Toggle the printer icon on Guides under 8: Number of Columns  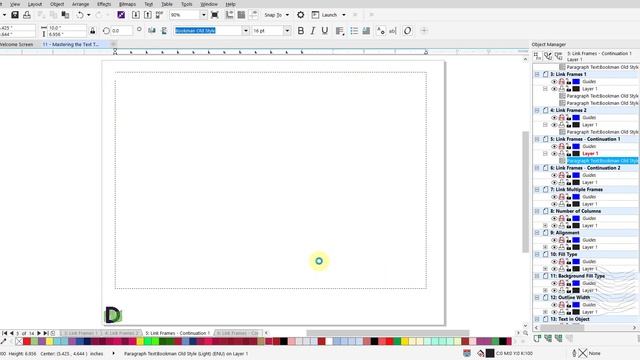pyautogui.click(x=562, y=218)
